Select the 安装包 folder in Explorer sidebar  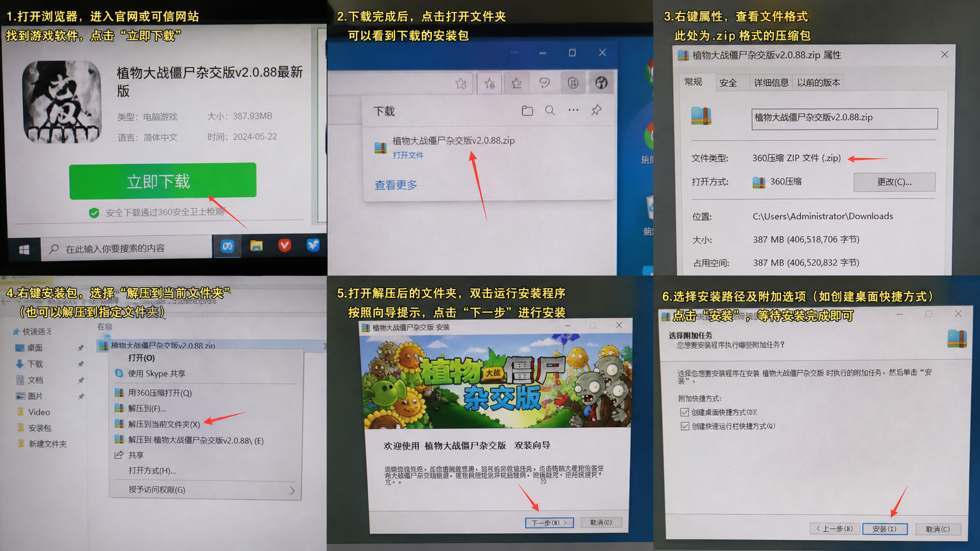click(x=34, y=428)
